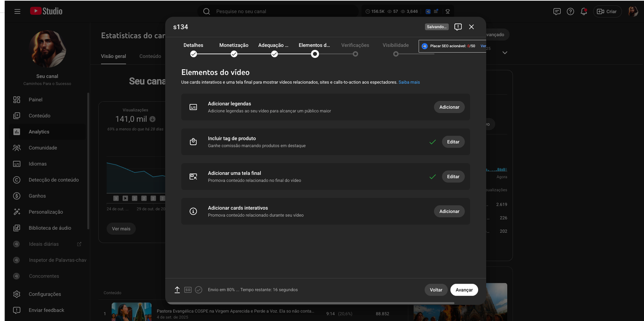Click the YouTube Studio logo

click(x=46, y=11)
